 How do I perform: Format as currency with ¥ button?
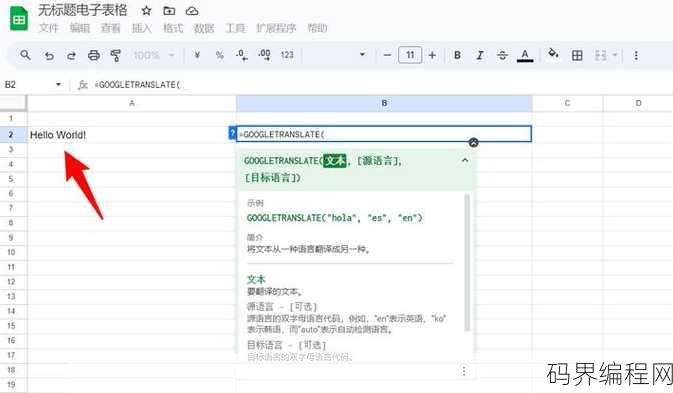coord(197,55)
